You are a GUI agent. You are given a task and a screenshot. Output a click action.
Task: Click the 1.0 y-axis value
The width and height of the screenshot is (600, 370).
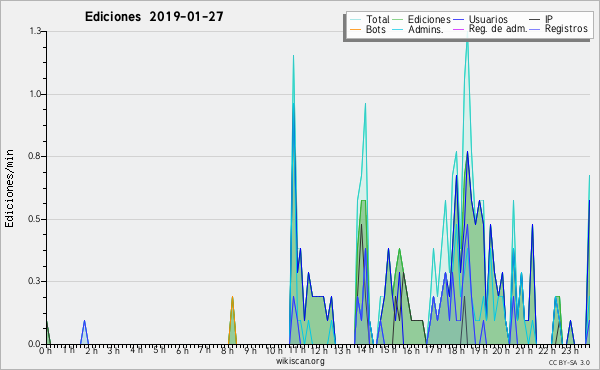pyautogui.click(x=35, y=94)
